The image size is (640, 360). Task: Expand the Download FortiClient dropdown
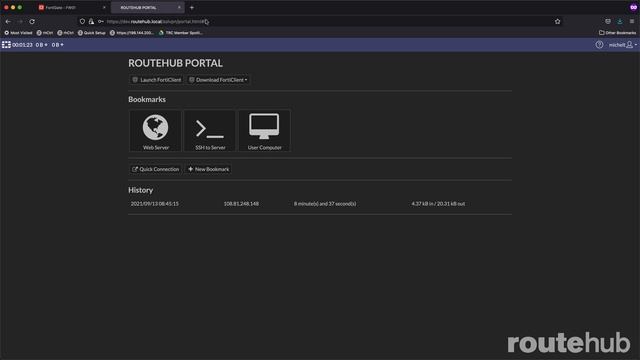click(218, 80)
